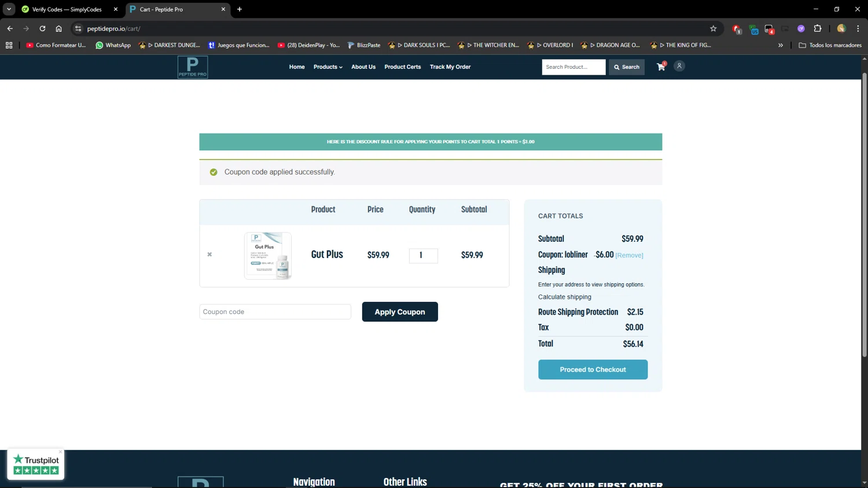This screenshot has height=488, width=868.
Task: Open the Como Formatear bookmark
Action: click(56, 45)
